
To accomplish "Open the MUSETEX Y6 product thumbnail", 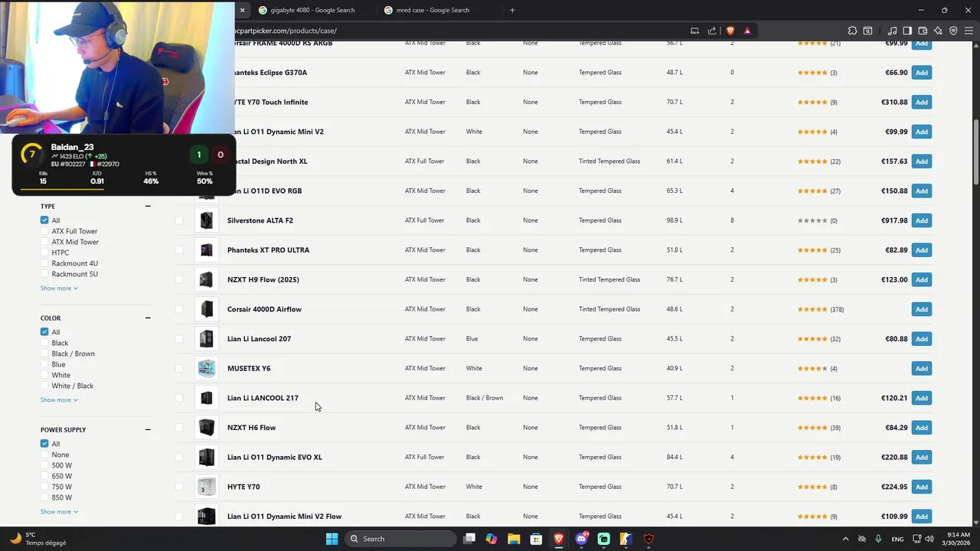I will click(206, 368).
